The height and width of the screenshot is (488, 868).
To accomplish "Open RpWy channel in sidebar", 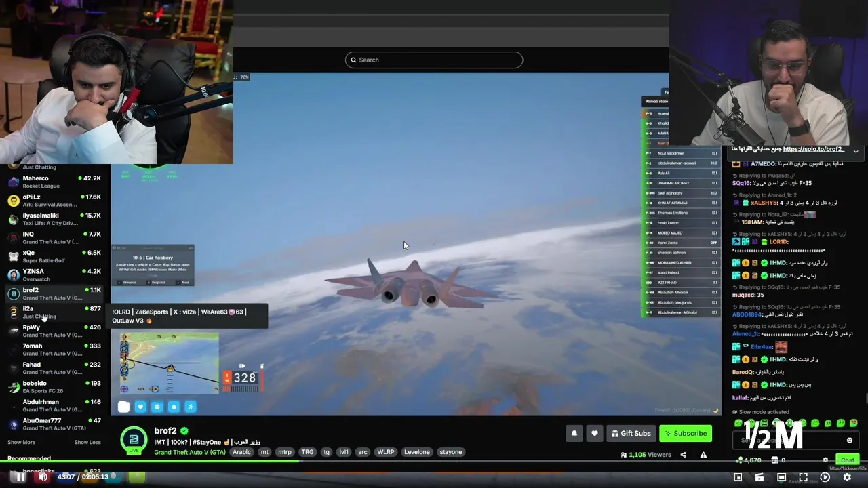I will point(54,331).
